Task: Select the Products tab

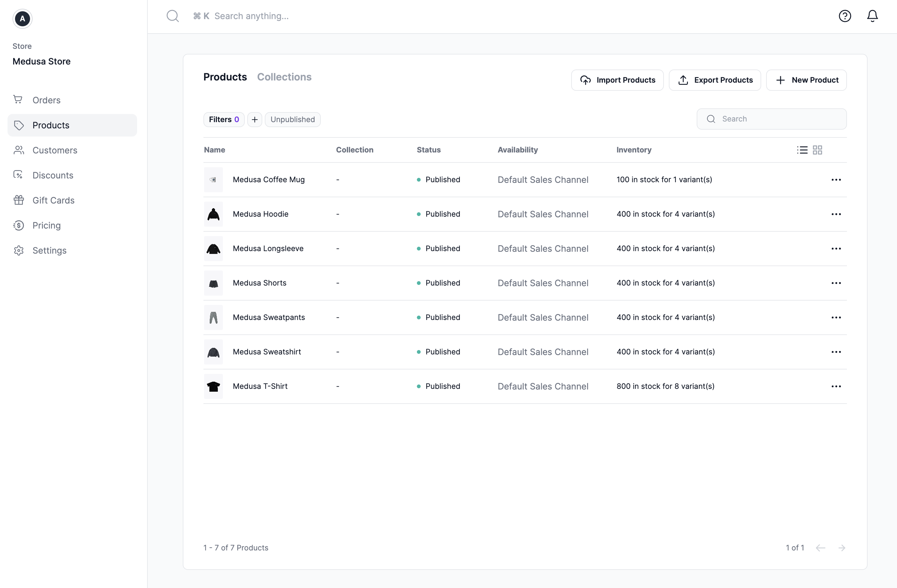Action: tap(225, 77)
